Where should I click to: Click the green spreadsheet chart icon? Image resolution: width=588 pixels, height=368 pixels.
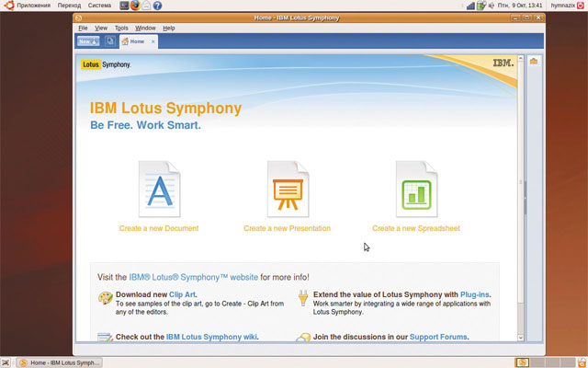pos(416,189)
